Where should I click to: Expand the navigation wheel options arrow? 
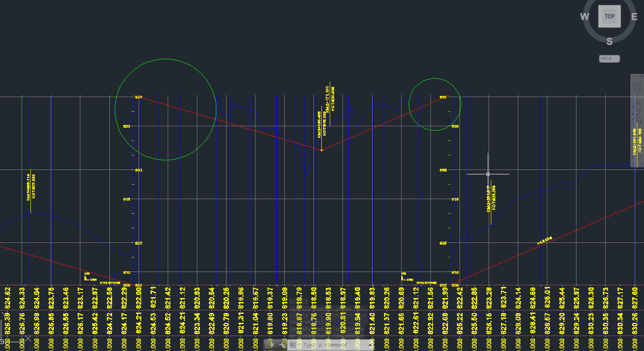[x=637, y=96]
